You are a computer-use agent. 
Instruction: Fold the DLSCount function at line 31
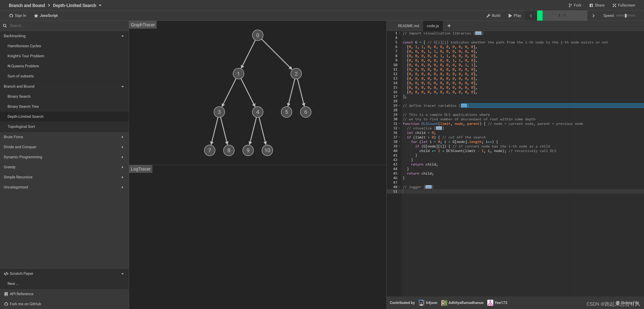[399, 124]
